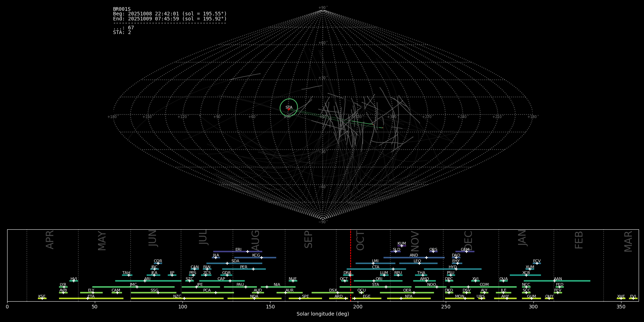
Task: Click the GEM shower peak cross
Action: tap(467, 252)
